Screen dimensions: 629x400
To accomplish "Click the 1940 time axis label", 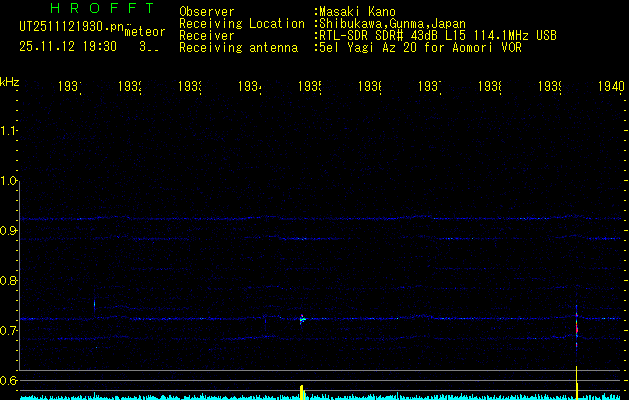I will point(611,87).
